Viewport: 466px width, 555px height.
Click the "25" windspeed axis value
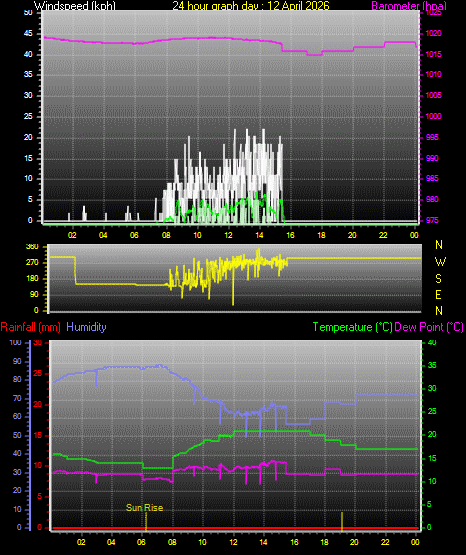[x=28, y=116]
